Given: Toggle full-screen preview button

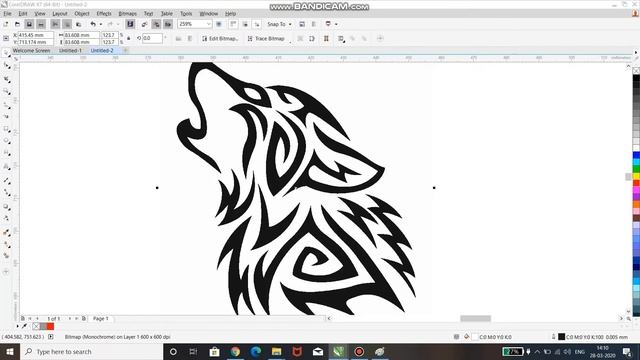Looking at the screenshot, I should click(x=219, y=24).
